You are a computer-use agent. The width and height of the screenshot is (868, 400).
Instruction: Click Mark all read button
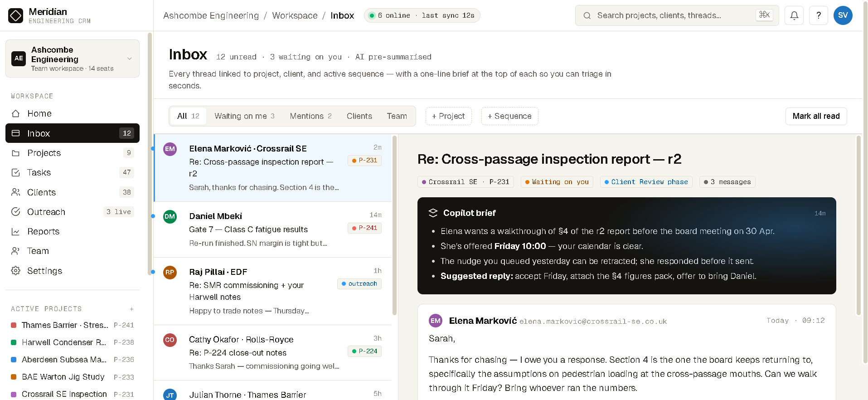click(x=816, y=116)
